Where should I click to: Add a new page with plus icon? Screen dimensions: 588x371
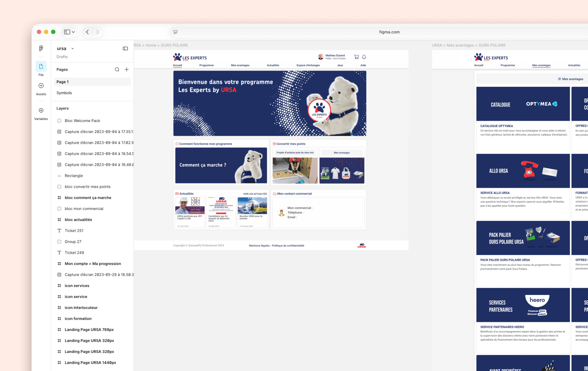127,70
